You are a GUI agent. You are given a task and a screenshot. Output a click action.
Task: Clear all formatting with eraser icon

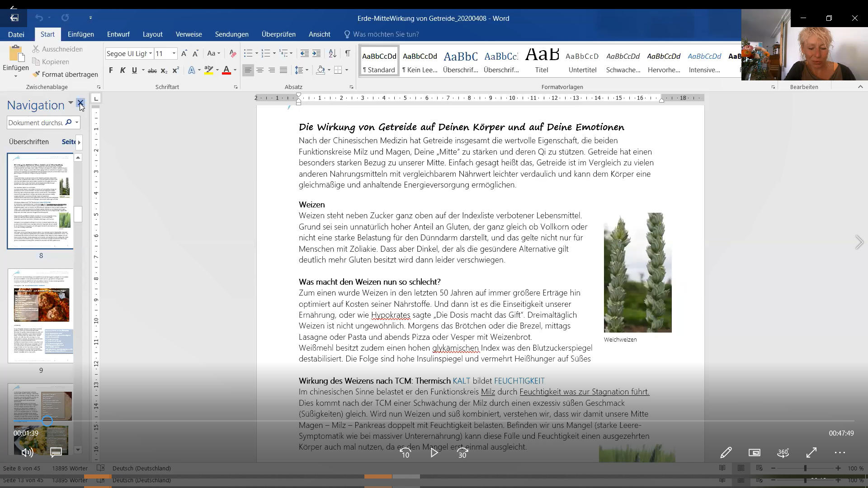232,53
